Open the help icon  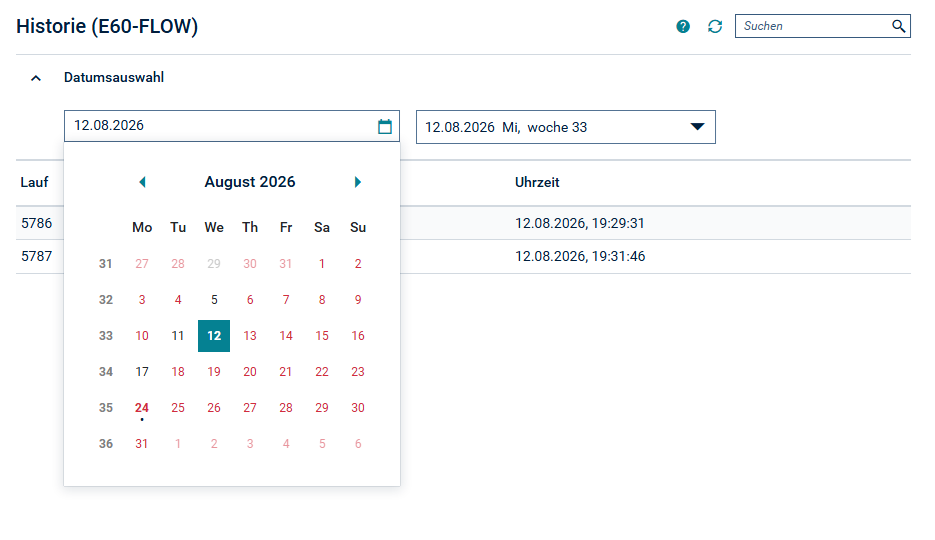683,26
